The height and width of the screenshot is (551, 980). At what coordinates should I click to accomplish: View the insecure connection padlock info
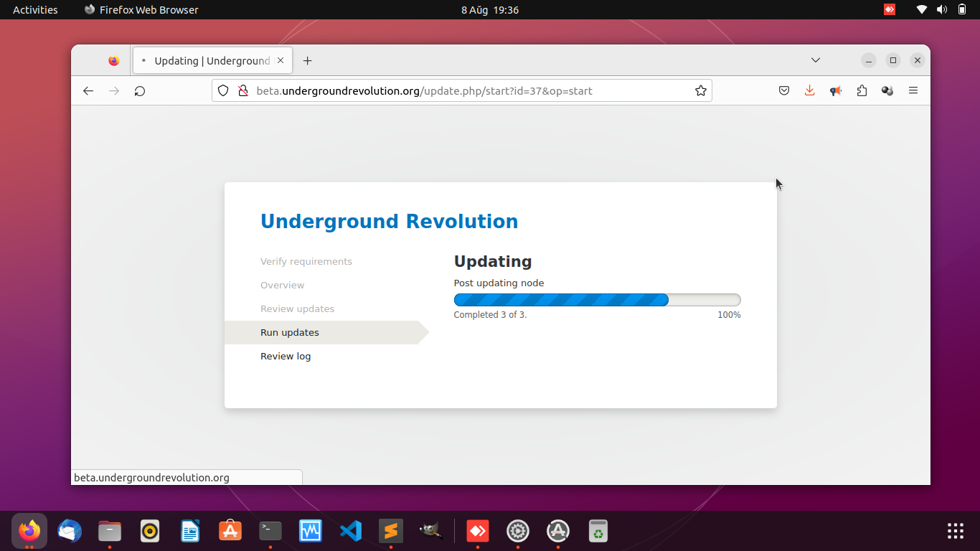(242, 91)
